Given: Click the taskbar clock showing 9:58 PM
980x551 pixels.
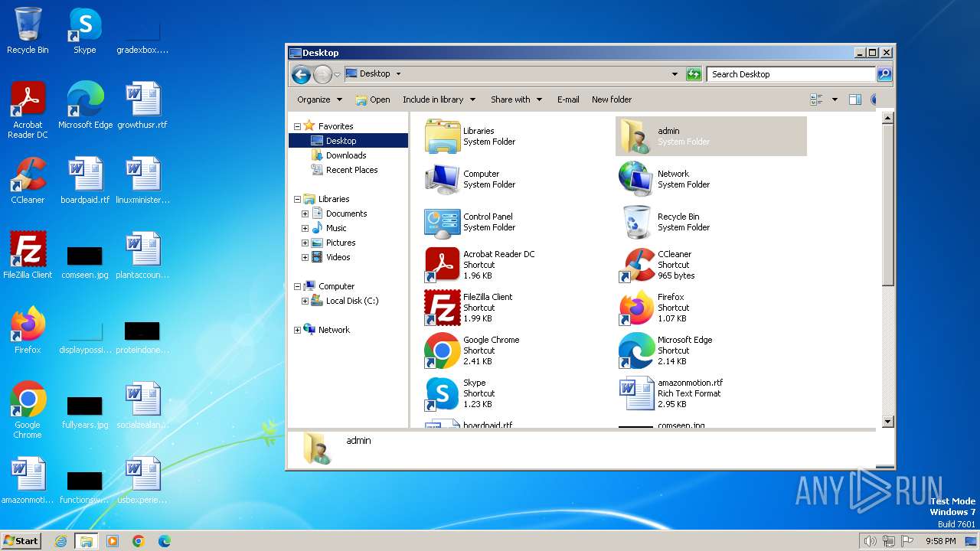Looking at the screenshot, I should coord(940,541).
